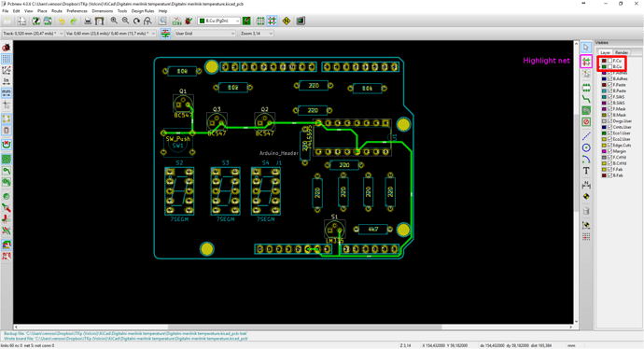The width and height of the screenshot is (644, 349).
Task: Open the Design Rules menu
Action: (143, 11)
